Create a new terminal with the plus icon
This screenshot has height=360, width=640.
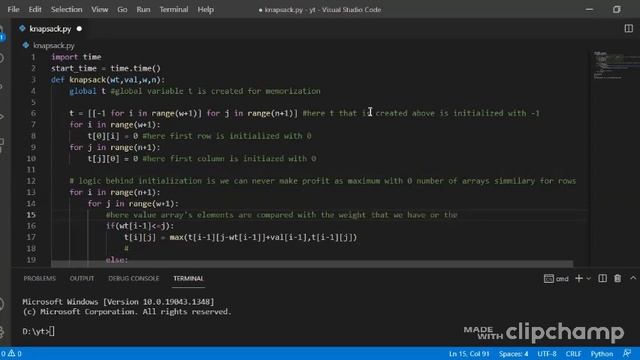579,278
